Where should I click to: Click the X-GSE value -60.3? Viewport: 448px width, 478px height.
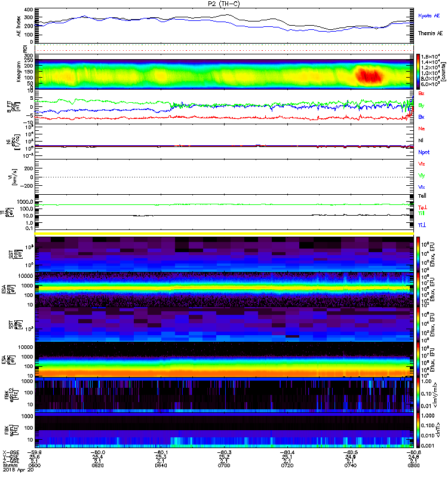coord(224,452)
